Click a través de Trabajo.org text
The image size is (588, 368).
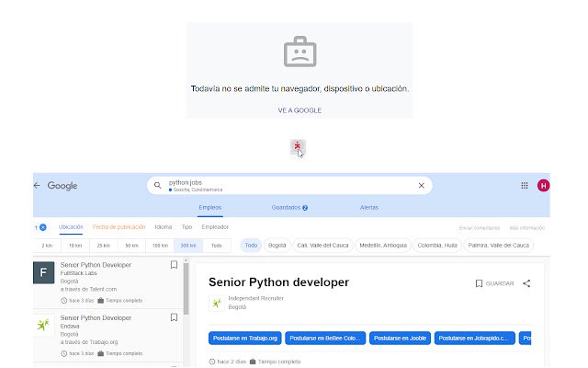89,342
